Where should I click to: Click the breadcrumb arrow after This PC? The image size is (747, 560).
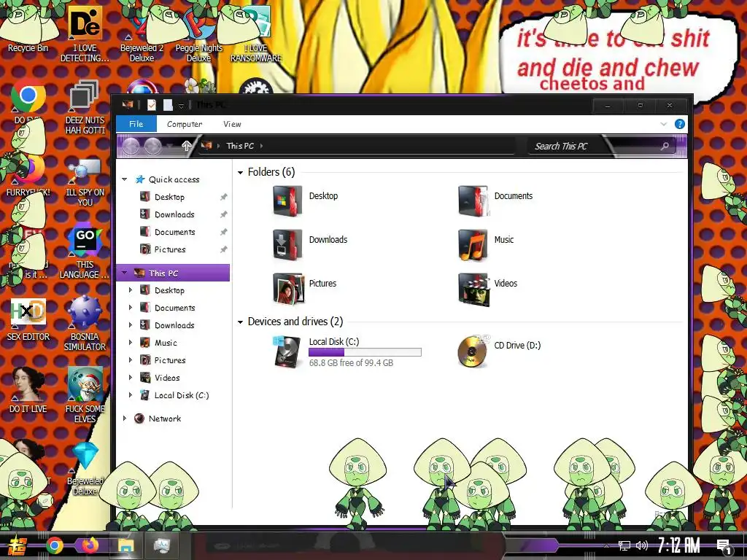pyautogui.click(x=262, y=146)
